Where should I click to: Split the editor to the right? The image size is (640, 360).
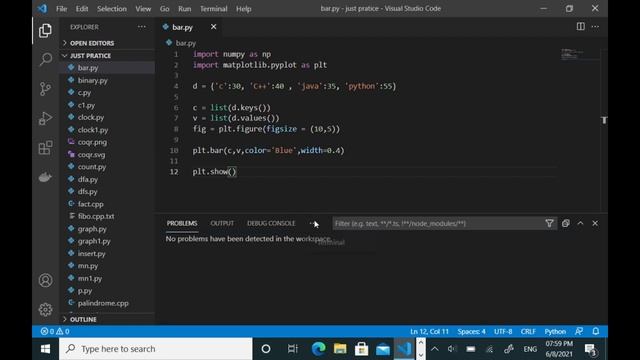click(x=580, y=27)
